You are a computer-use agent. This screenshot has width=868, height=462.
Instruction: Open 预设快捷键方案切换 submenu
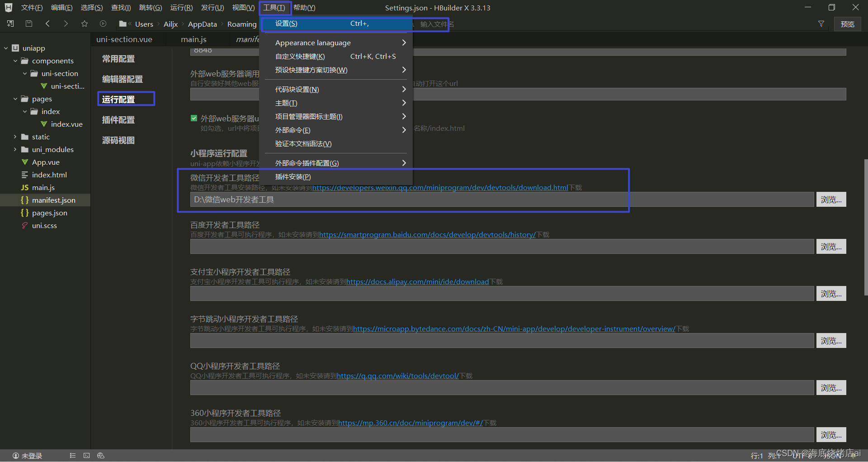click(x=336, y=70)
